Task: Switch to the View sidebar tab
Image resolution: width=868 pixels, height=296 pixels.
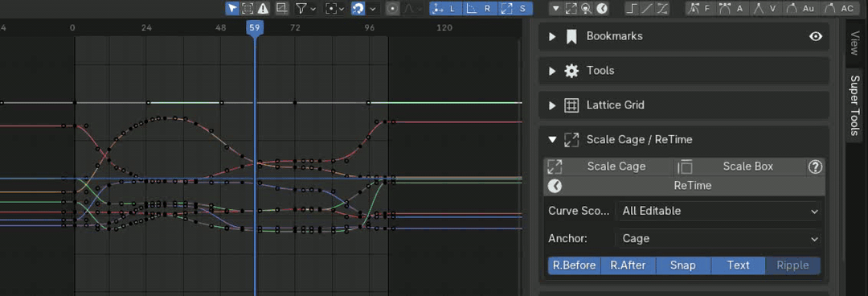Action: (x=855, y=43)
